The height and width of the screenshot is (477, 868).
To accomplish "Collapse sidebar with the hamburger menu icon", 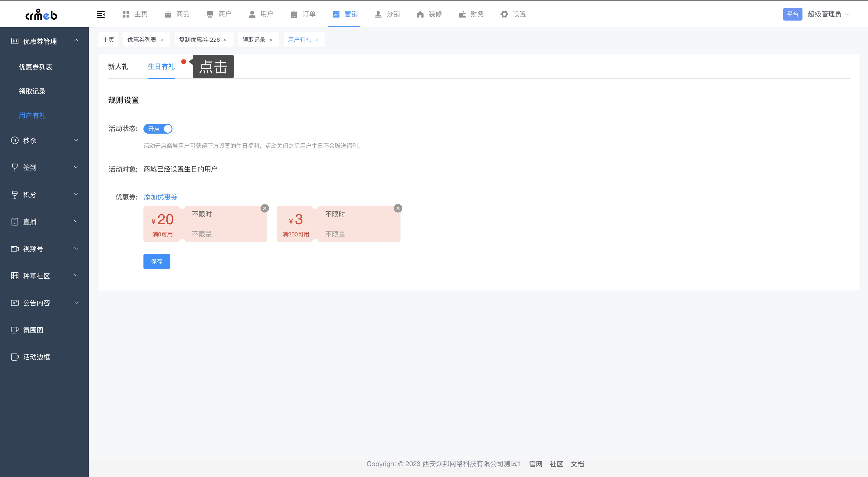I will (x=101, y=14).
